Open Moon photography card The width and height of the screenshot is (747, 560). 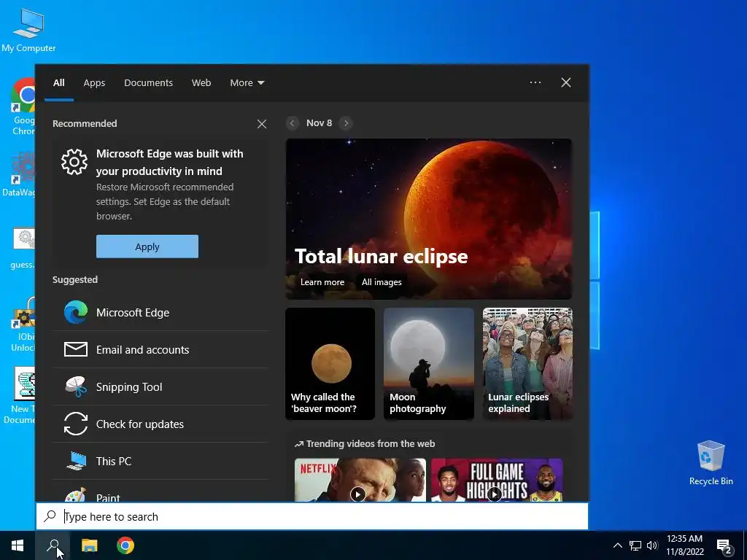pos(429,364)
